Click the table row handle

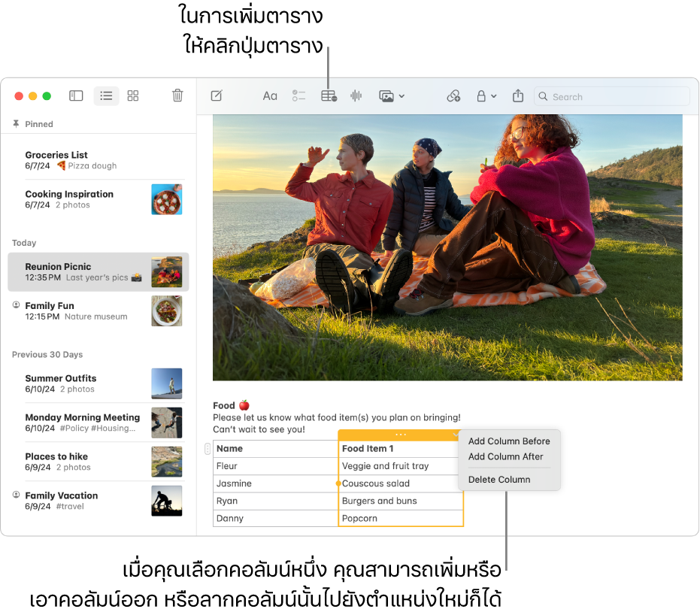click(208, 449)
